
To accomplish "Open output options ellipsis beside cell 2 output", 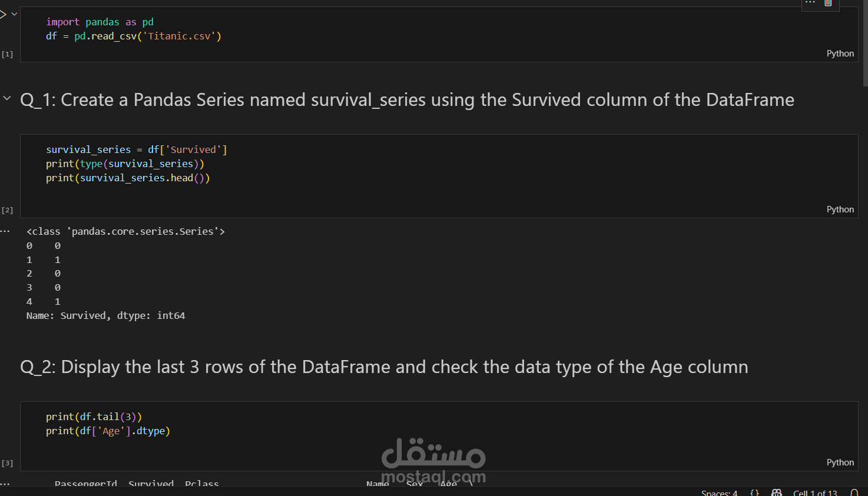I will click(5, 231).
